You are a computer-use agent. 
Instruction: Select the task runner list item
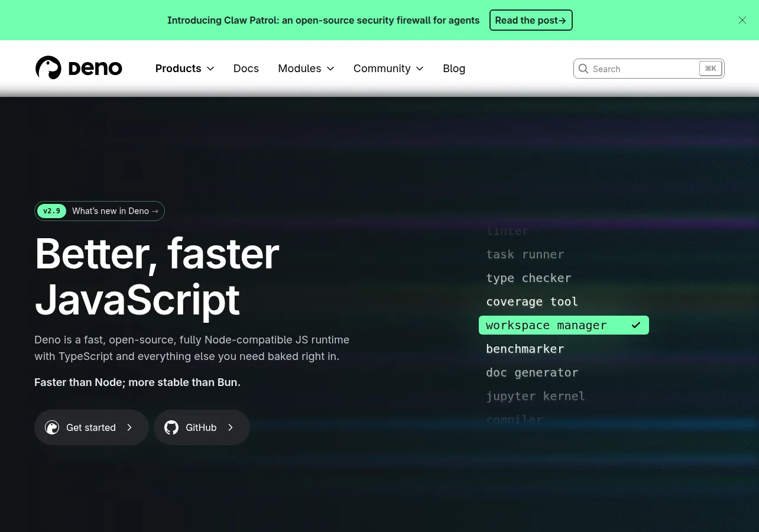(x=525, y=254)
